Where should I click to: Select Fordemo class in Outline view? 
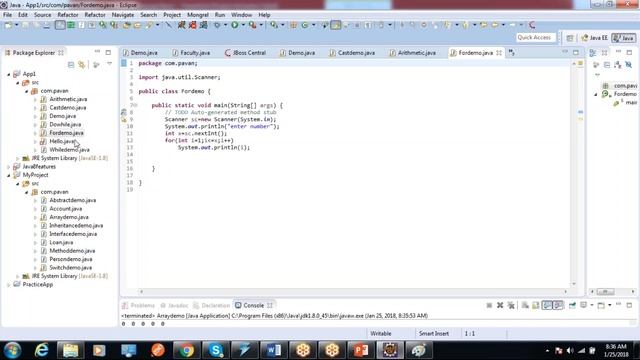click(x=625, y=94)
